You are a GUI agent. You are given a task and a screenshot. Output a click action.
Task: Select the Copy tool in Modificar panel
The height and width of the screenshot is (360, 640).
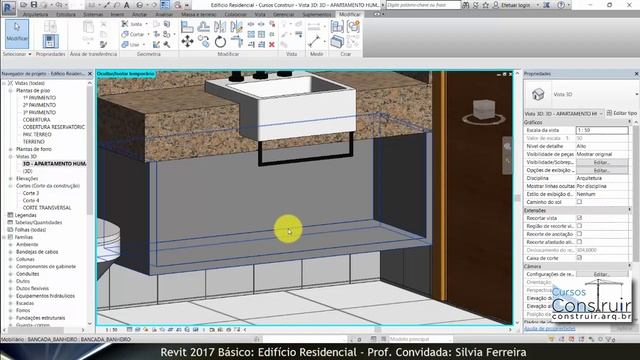(204, 42)
